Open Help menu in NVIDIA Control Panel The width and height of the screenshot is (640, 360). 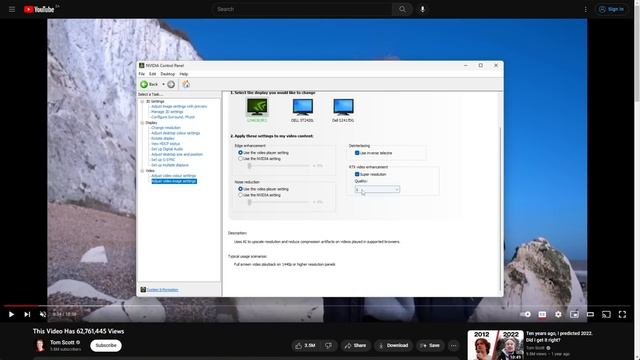tap(184, 74)
